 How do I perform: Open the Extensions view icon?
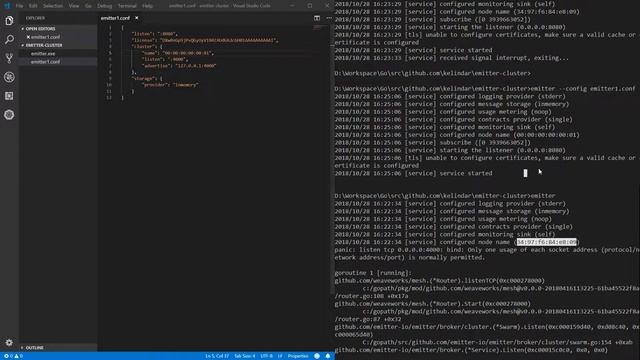[9, 96]
